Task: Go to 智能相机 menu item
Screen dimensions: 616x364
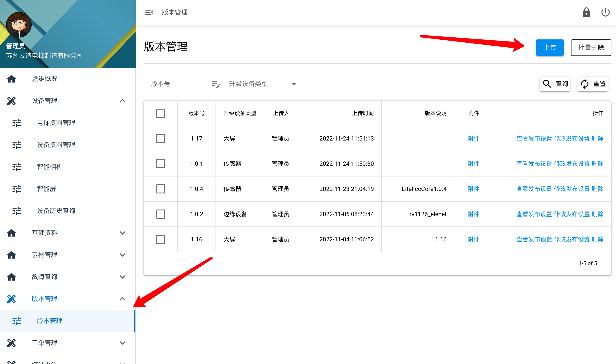Action: (x=49, y=167)
